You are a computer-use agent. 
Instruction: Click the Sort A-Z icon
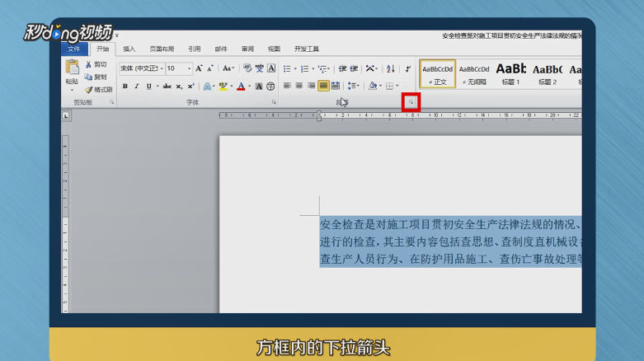[x=391, y=68]
